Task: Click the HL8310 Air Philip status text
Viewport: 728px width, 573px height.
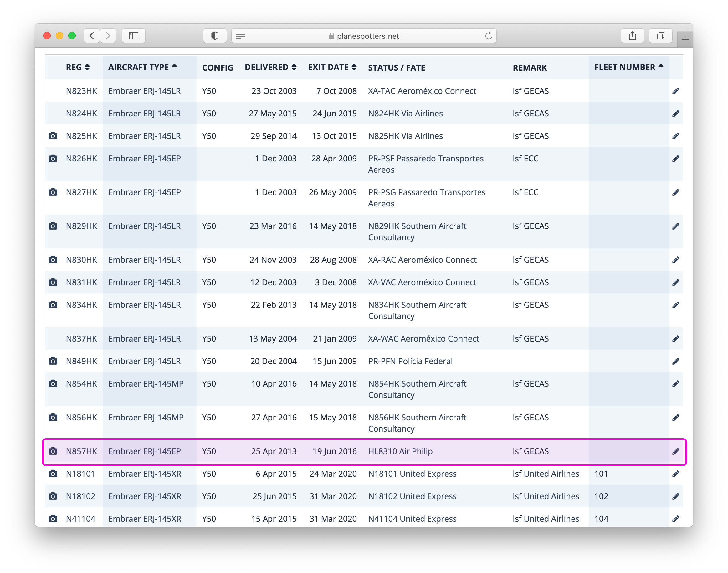Action: [x=400, y=451]
